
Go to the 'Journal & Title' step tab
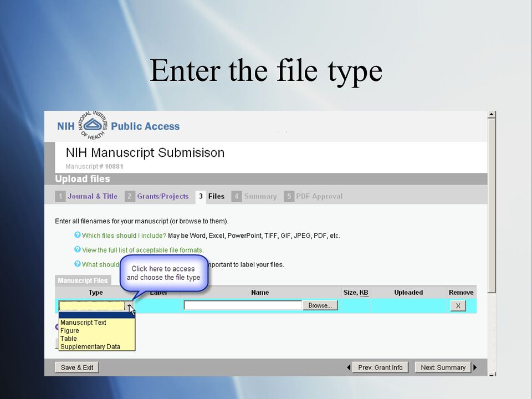(x=86, y=196)
